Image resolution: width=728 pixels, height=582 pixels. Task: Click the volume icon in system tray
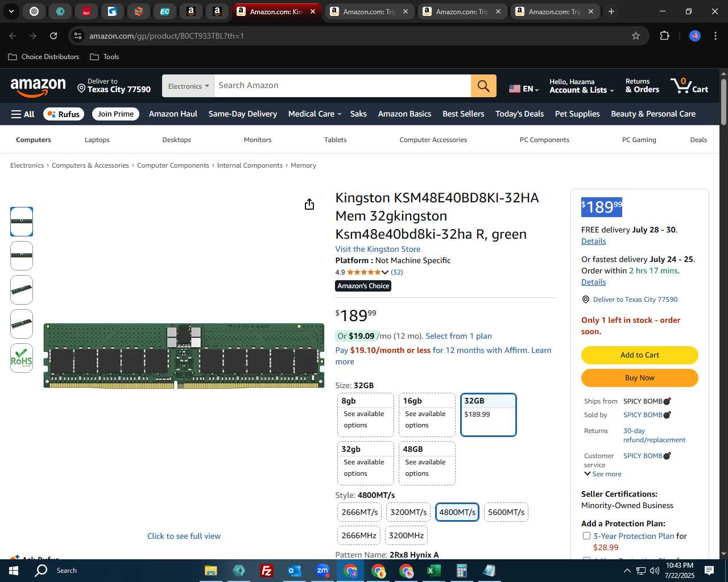(654, 571)
